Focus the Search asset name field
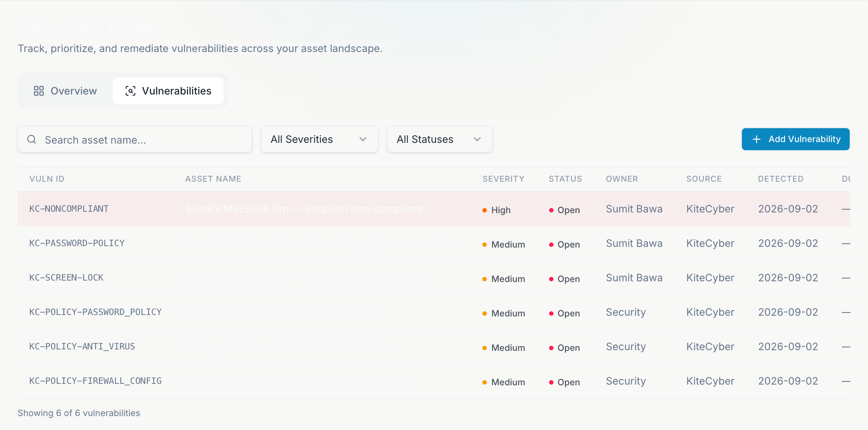 [135, 140]
